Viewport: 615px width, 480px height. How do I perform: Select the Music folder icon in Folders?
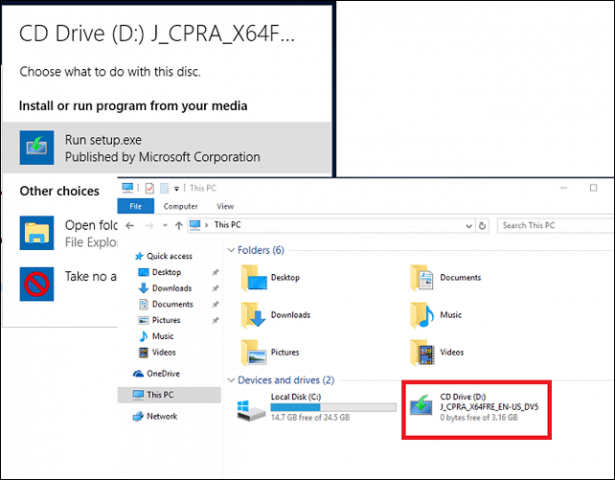pyautogui.click(x=422, y=315)
